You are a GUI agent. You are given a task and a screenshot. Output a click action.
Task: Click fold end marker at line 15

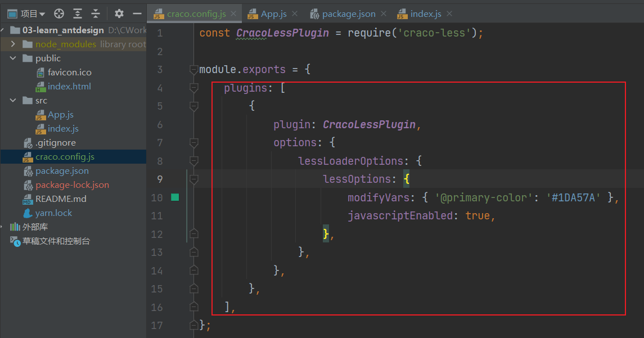(194, 289)
